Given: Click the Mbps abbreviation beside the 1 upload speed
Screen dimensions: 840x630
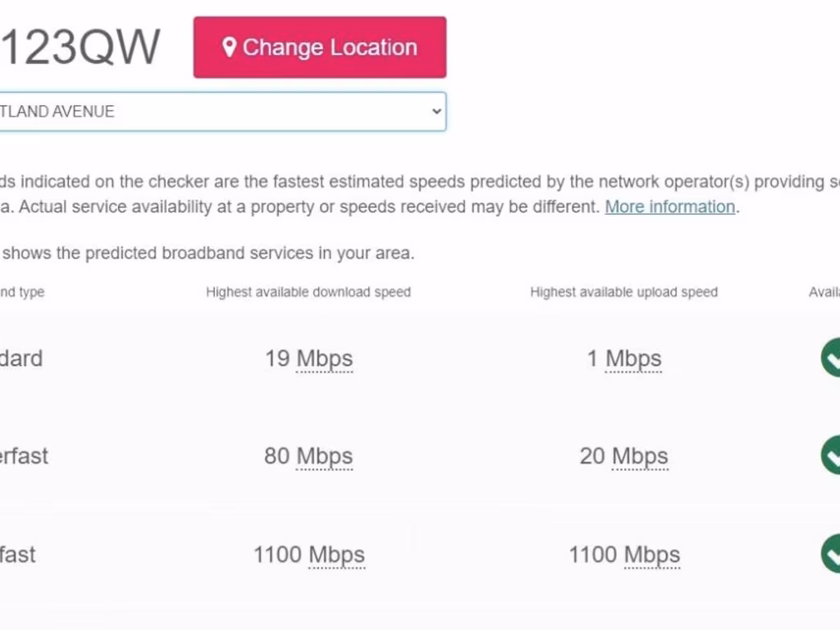Looking at the screenshot, I should coord(633,358).
